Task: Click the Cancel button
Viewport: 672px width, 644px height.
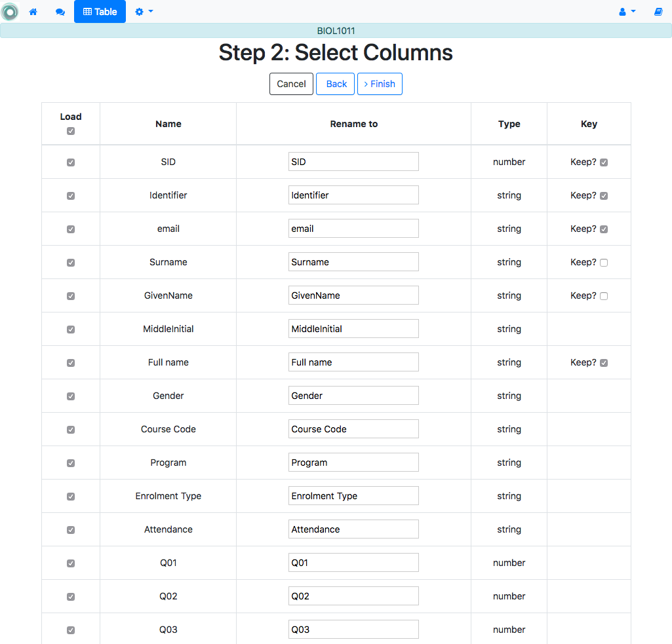Action: (292, 84)
